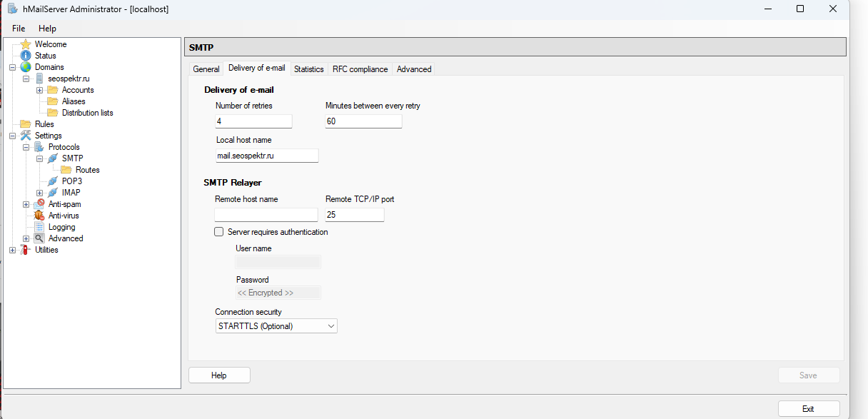Enable Server requires authentication checkbox
868x419 pixels.
(219, 232)
